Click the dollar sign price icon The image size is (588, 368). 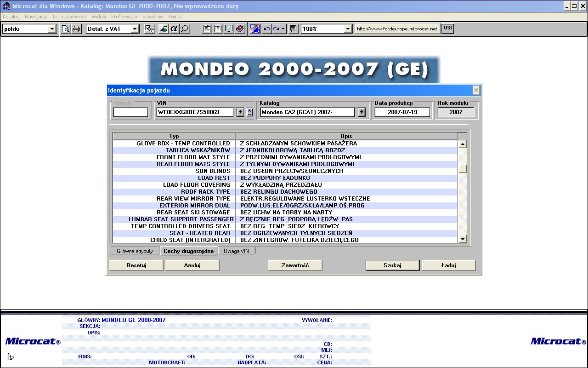coord(218,29)
